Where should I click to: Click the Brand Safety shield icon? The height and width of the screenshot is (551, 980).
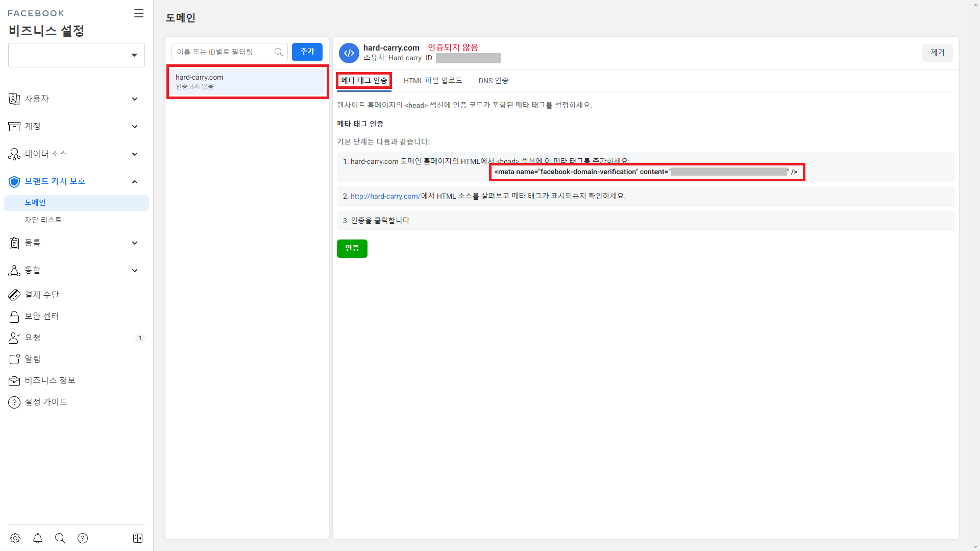(14, 181)
